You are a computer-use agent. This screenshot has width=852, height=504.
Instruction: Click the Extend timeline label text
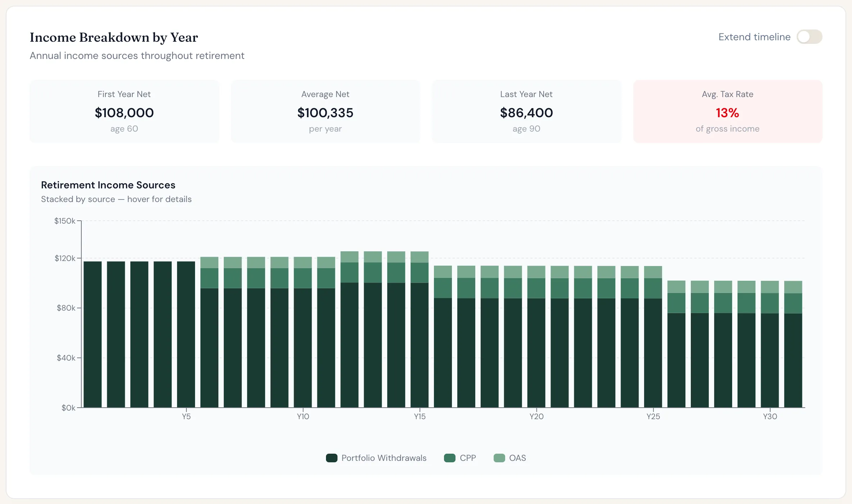pos(754,37)
